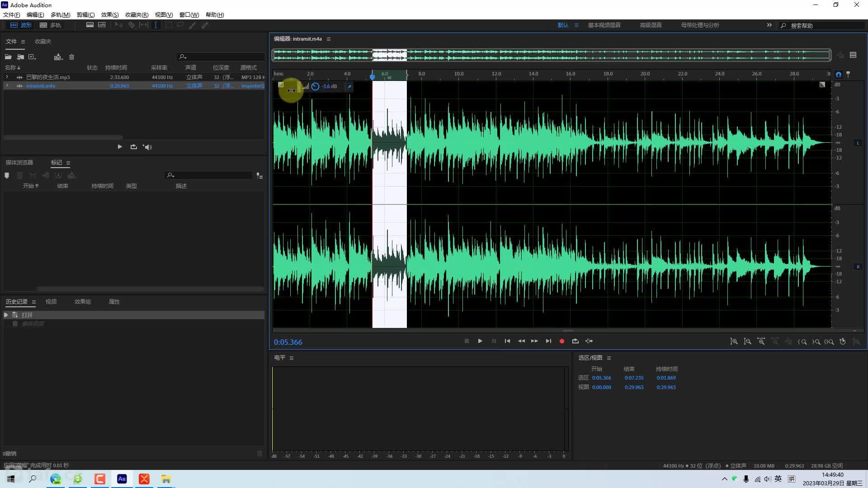Viewport: 868px width, 488px height.
Task: Click the Stop button in transport
Action: [x=467, y=341]
